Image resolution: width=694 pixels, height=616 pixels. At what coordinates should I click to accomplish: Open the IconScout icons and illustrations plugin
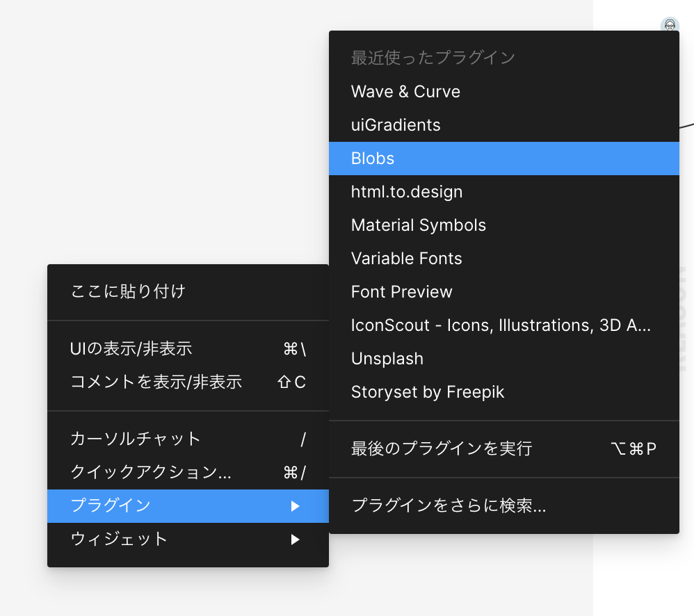tap(501, 325)
